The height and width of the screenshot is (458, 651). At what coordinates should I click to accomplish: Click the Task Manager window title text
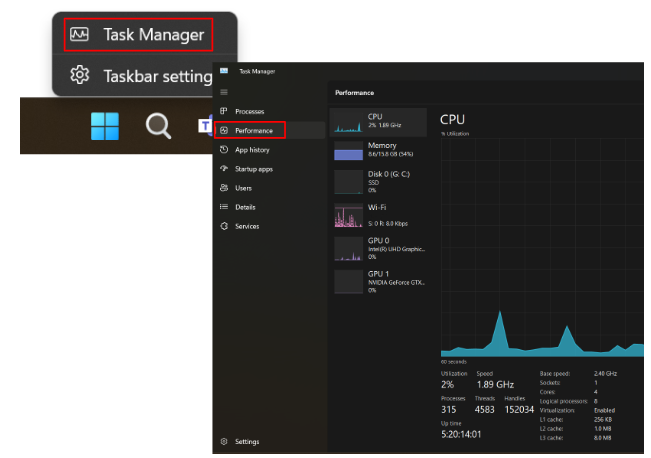coord(257,71)
